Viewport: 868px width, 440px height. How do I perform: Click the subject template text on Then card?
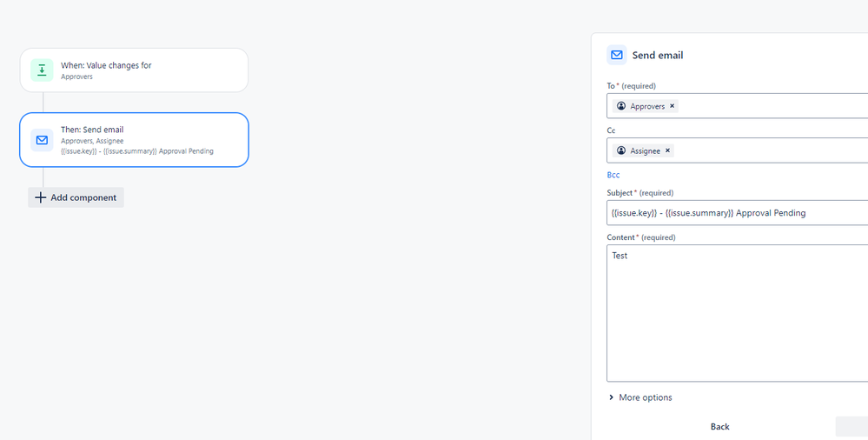136,150
